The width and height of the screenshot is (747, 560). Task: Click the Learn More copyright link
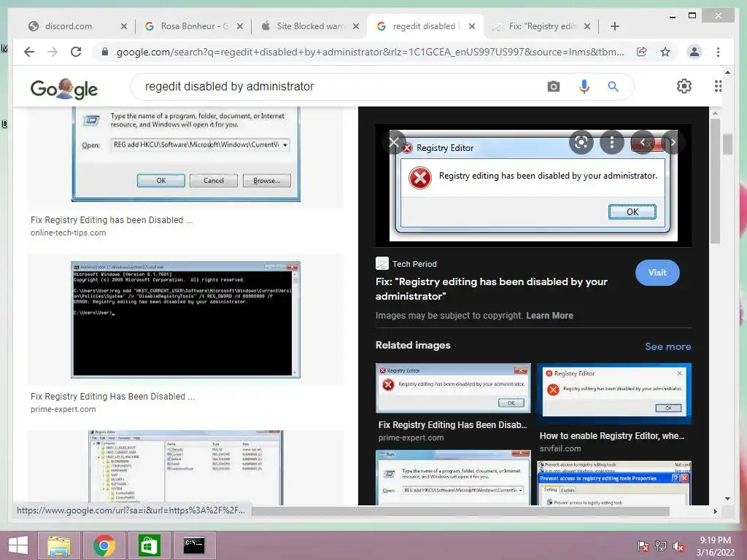549,316
